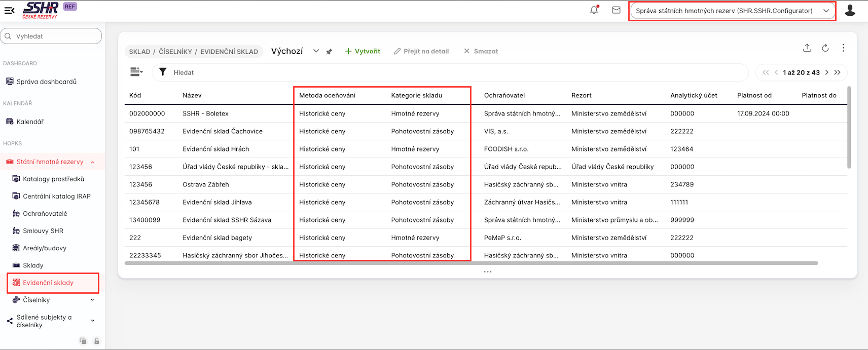Image resolution: width=868 pixels, height=350 pixels.
Task: Click the filter funnel icon
Action: point(163,72)
